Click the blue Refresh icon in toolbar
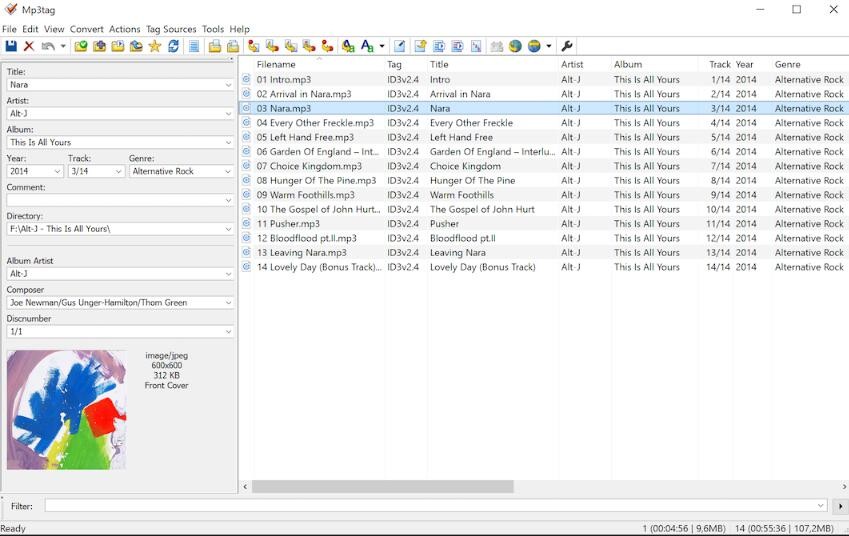Screen dimensions: 849x536 coord(173,46)
